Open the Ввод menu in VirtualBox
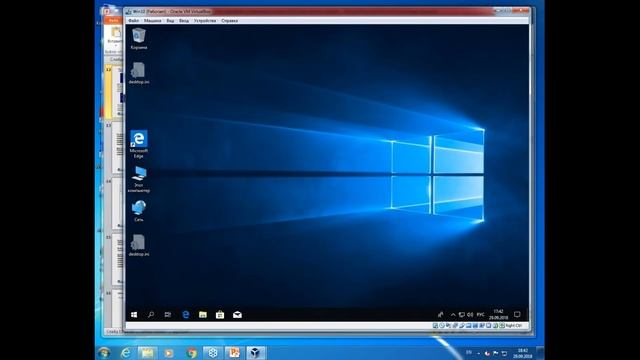This screenshot has width=640, height=360. click(x=184, y=20)
